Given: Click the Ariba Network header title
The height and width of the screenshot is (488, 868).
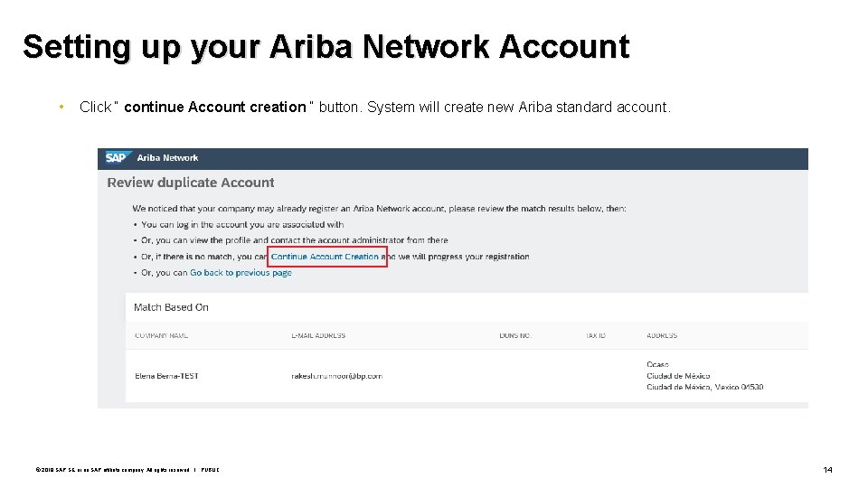Looking at the screenshot, I should pyautogui.click(x=167, y=158).
